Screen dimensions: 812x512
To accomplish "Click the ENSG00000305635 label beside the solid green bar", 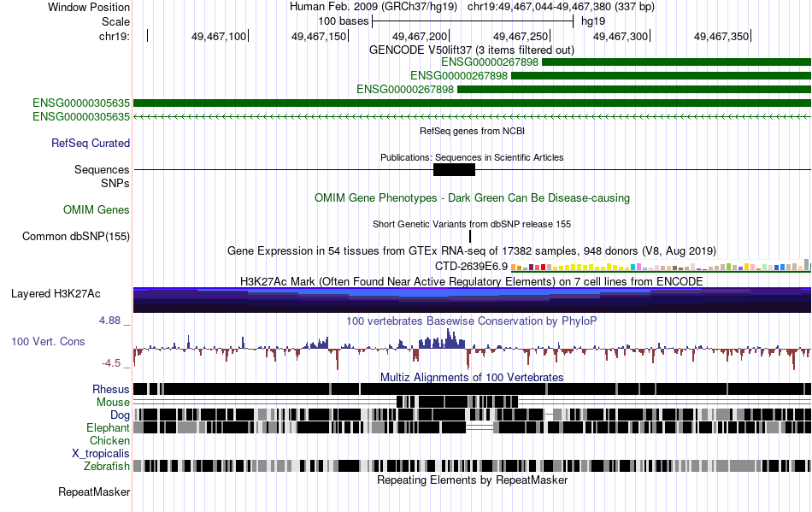I will [81, 103].
